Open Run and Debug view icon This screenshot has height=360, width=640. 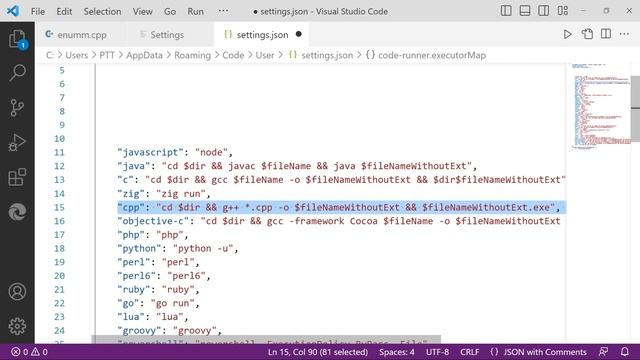pos(17,142)
